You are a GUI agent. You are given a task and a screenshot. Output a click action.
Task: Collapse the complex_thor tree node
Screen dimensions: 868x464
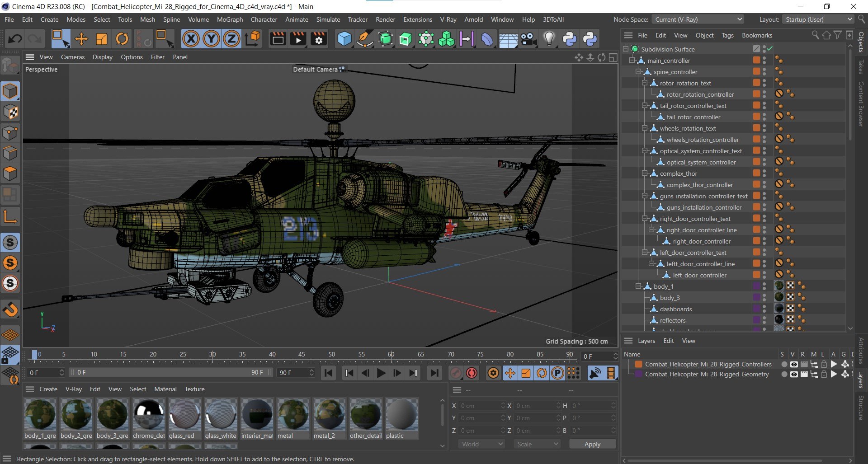[645, 173]
